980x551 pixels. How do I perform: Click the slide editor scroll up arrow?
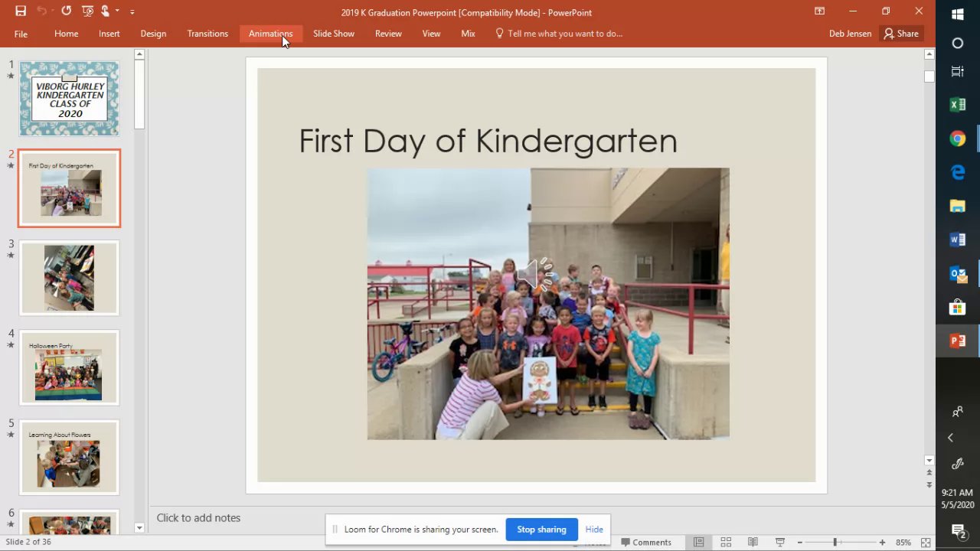click(x=929, y=54)
